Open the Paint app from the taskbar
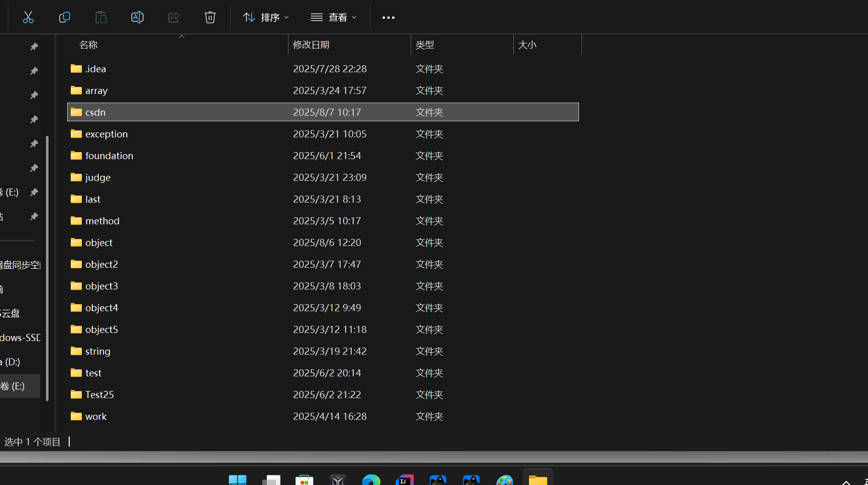 point(505,480)
